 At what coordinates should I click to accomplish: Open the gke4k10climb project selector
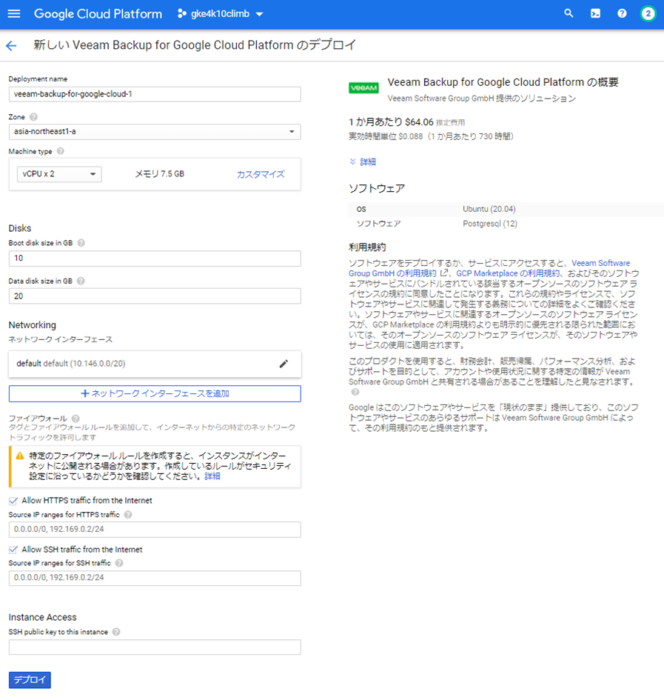(x=220, y=14)
